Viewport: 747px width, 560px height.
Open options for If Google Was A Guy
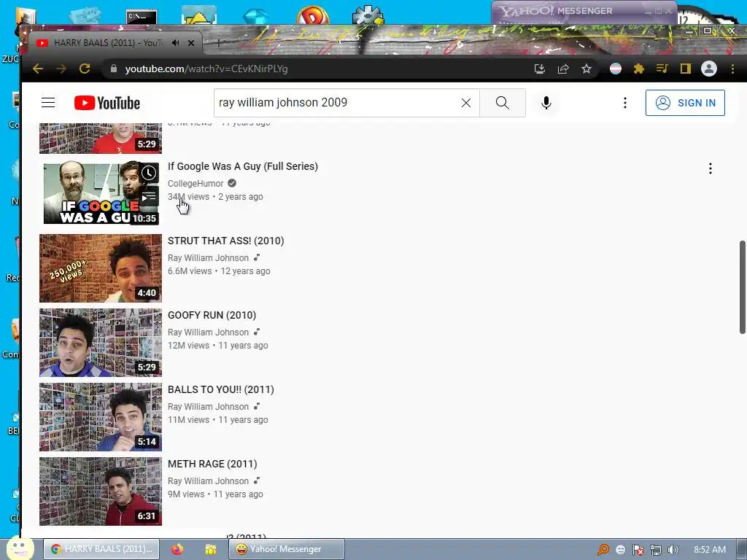tap(711, 168)
